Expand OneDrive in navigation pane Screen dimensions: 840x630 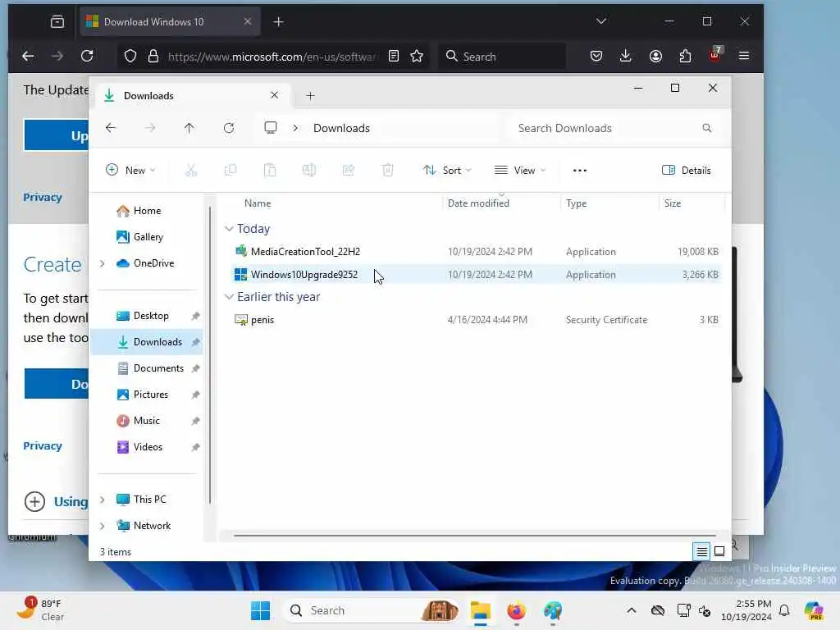102,263
